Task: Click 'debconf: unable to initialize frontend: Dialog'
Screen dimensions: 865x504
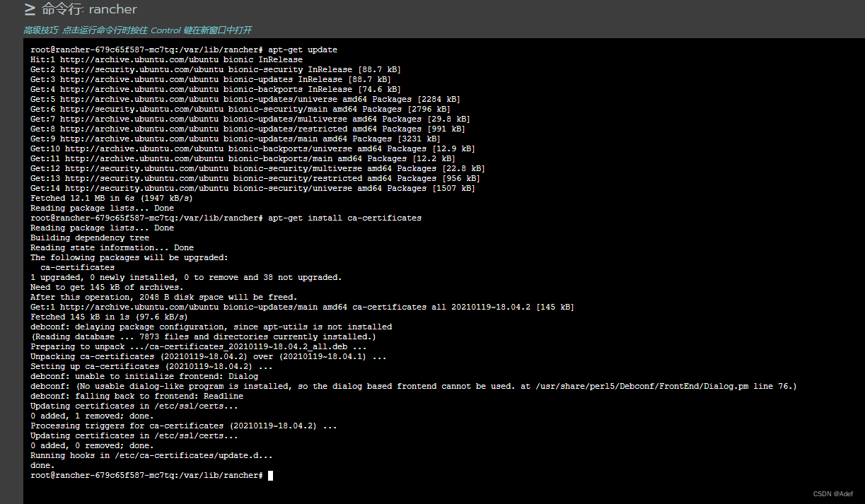Action: coord(144,376)
